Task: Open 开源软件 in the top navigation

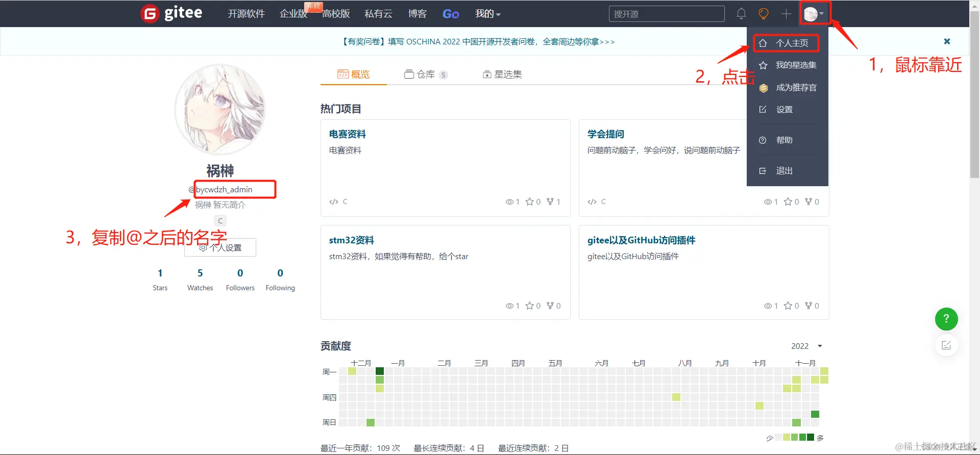Action: point(246,14)
